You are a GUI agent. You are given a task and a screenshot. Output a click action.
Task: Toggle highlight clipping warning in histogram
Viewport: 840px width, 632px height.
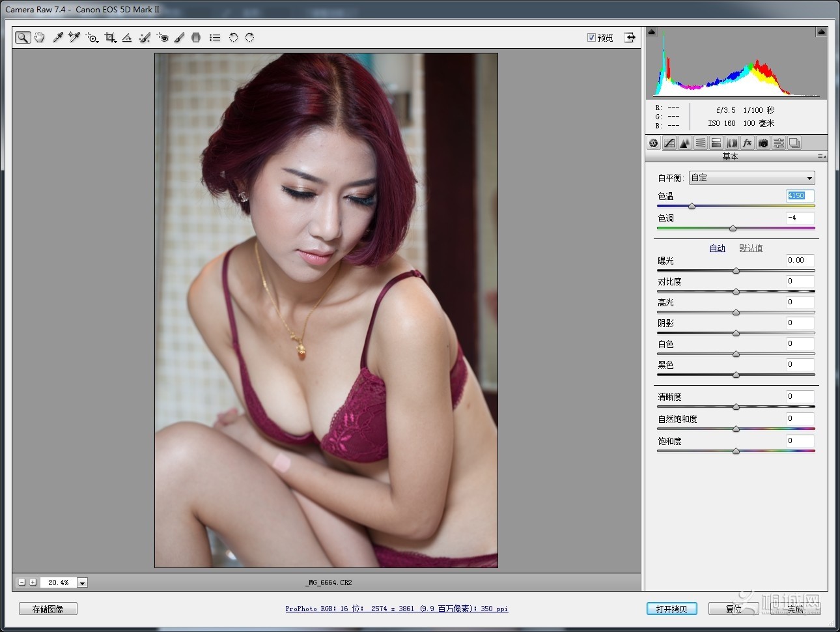point(821,32)
